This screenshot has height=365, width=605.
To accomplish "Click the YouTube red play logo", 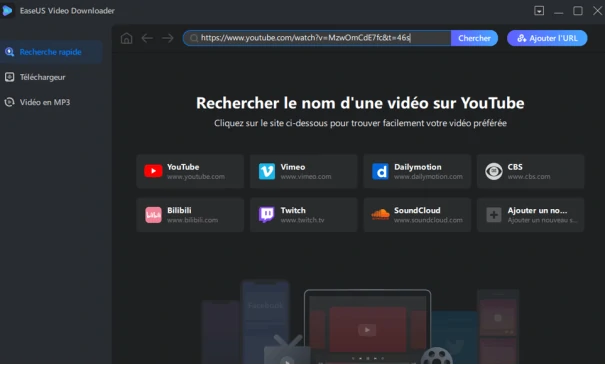I will pos(153,171).
